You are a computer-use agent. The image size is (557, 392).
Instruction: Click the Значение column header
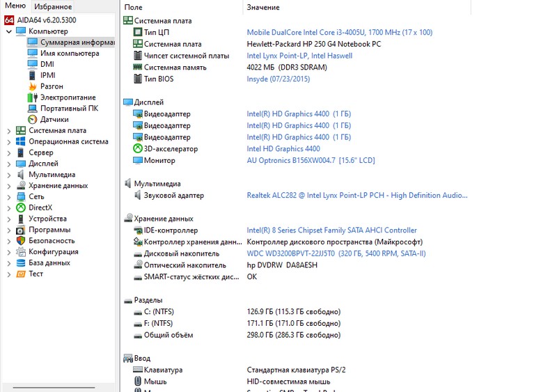pos(263,8)
